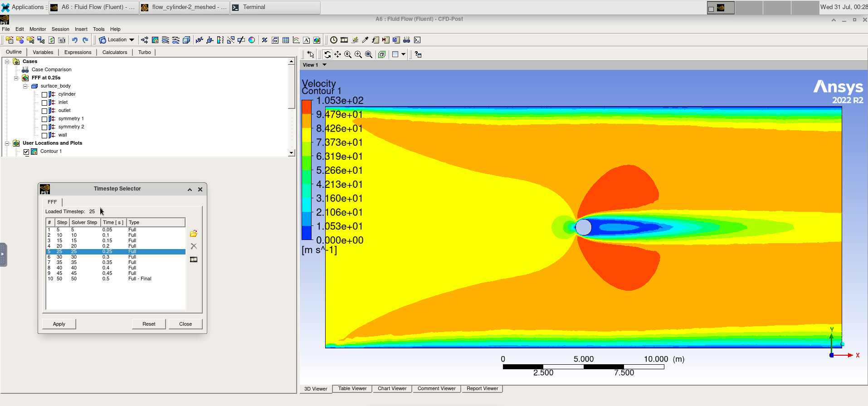Viewport: 868px width, 406px height.
Task: Insert an Expression via square-root alpha icon
Action: 275,40
